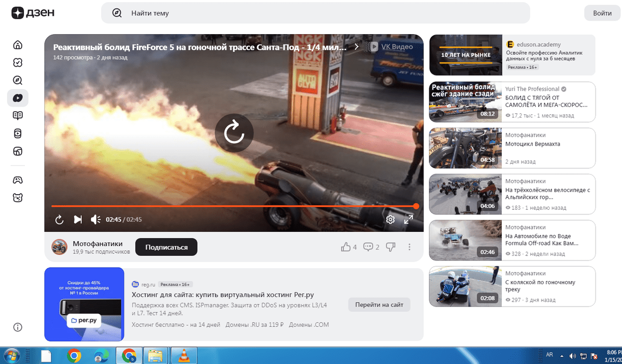The width and height of the screenshot is (622, 364).
Task: Open the video section icon in sidebar
Action: tap(18, 98)
